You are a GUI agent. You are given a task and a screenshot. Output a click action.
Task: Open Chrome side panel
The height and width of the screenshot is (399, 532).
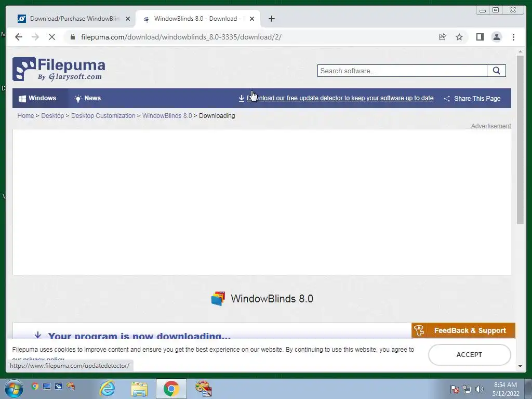[480, 37]
